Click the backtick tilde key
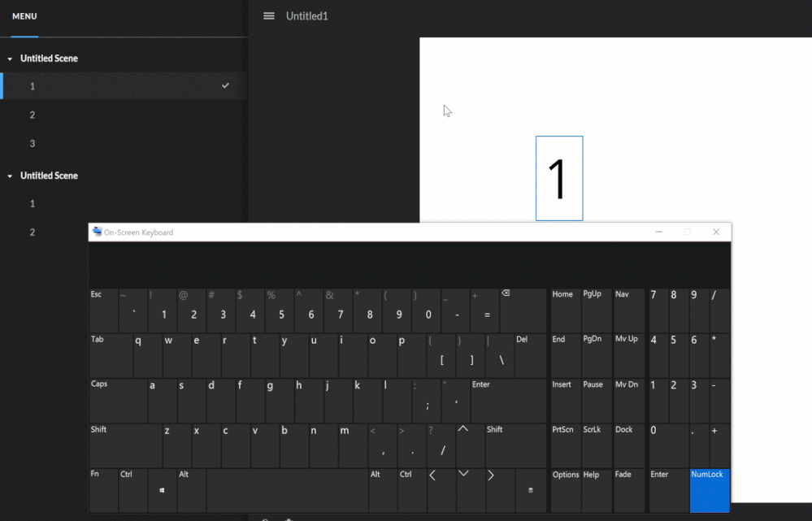 click(133, 310)
